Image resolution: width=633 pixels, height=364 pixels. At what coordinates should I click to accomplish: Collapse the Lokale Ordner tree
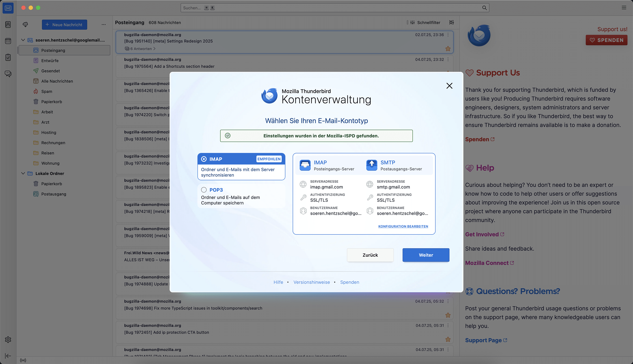pos(23,173)
